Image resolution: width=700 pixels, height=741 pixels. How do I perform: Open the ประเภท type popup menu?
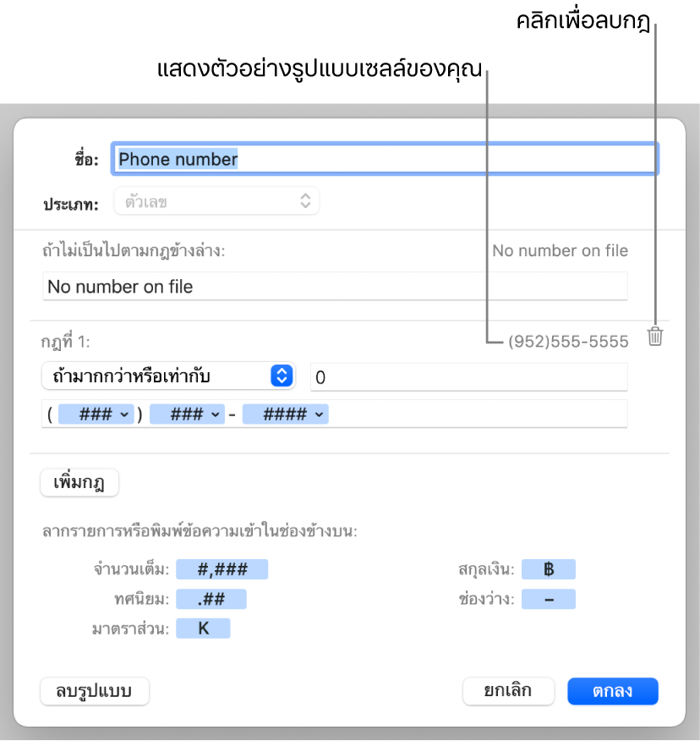(x=216, y=201)
